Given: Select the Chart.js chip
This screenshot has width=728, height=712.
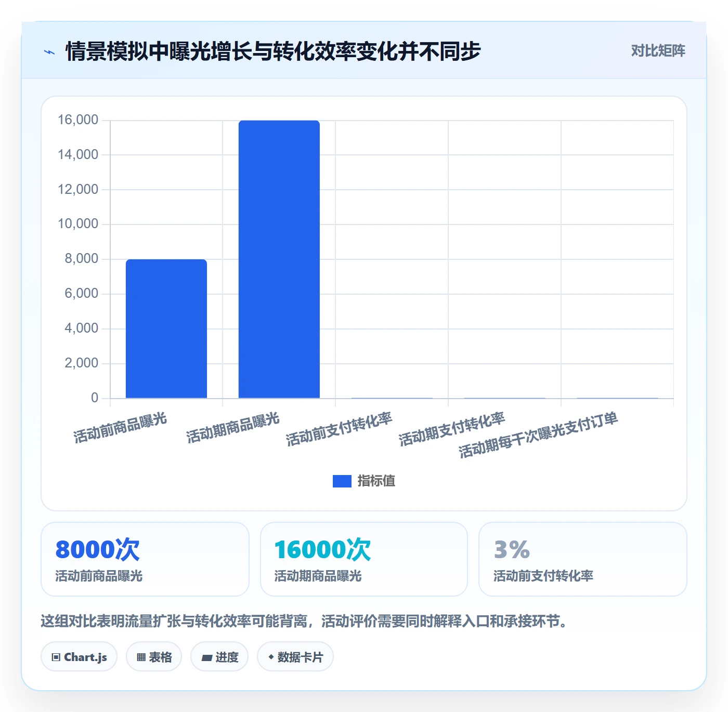Looking at the screenshot, I should (x=79, y=657).
